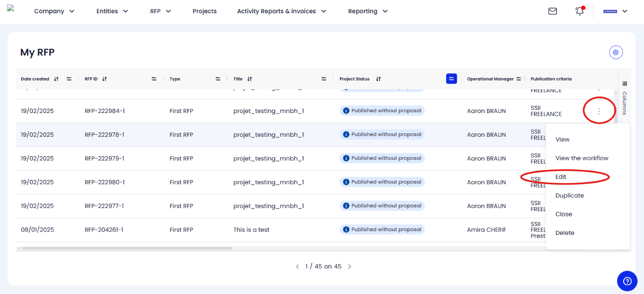Sort by Project Status arrows
The height and width of the screenshot is (294, 644).
378,79
